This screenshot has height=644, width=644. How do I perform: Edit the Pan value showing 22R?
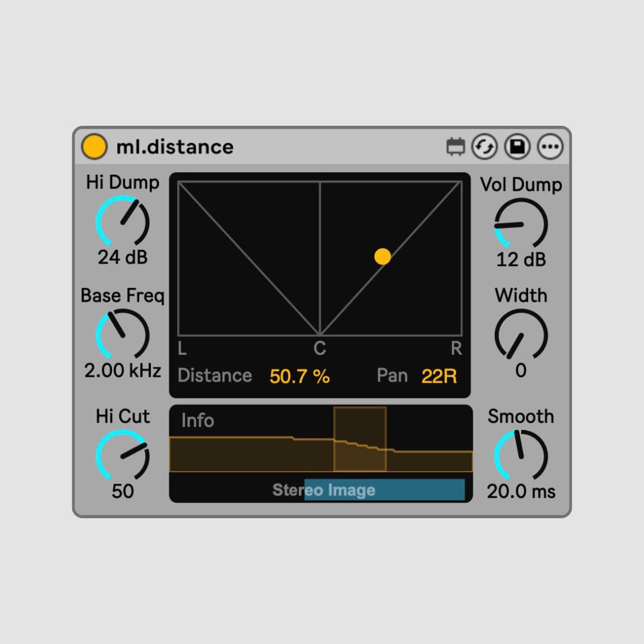tap(438, 375)
